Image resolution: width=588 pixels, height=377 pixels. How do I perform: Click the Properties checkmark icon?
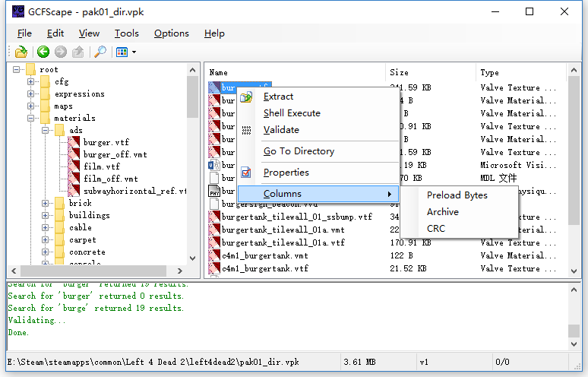coord(246,173)
